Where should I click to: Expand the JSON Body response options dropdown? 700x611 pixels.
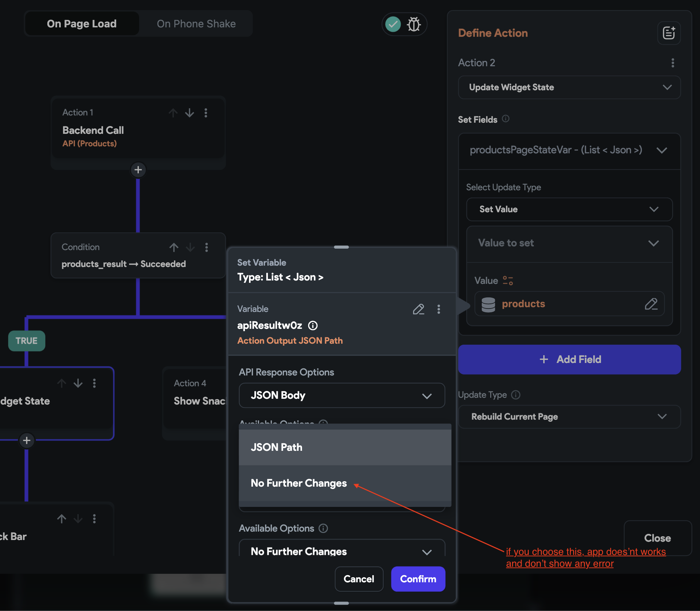[x=342, y=395]
